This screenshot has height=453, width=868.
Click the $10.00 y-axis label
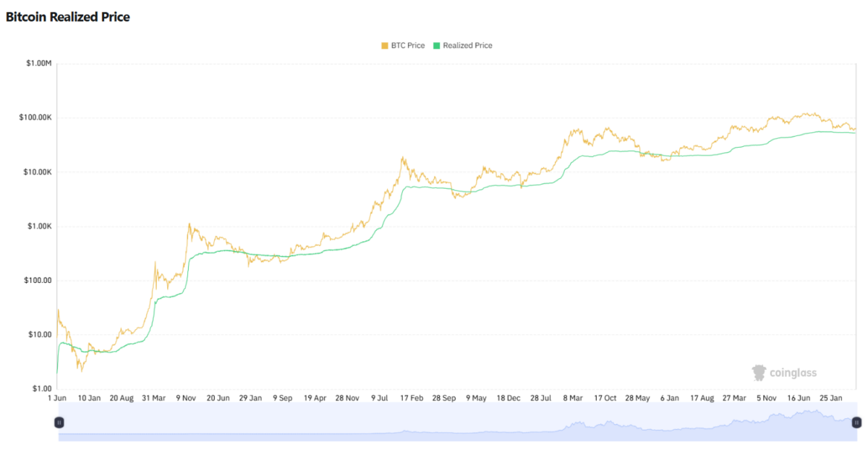41,335
